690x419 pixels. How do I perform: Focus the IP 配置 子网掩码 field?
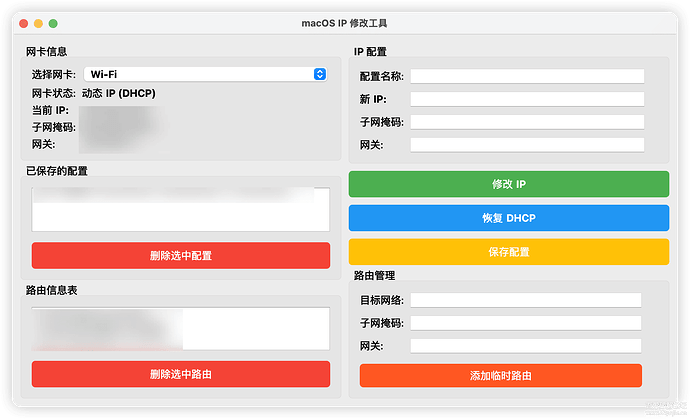pyautogui.click(x=527, y=122)
